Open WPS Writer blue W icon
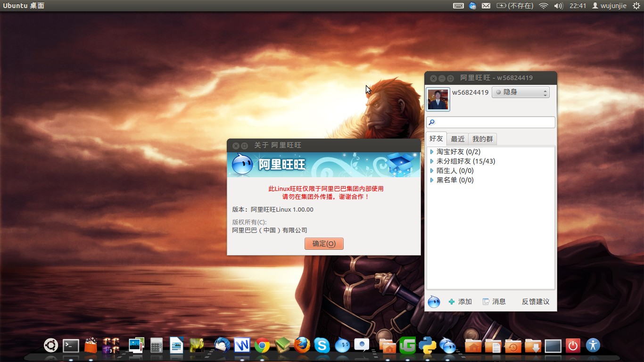644x362 pixels. pyautogui.click(x=242, y=346)
